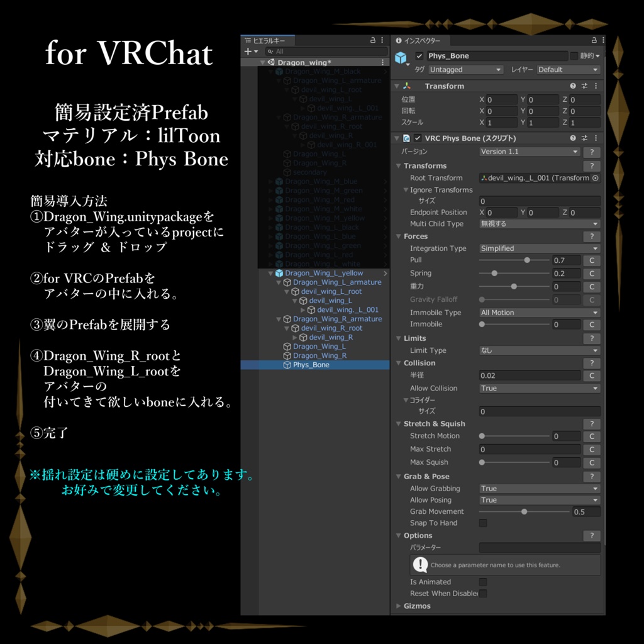The height and width of the screenshot is (644, 644).
Task: Open Version 1.1 dropdown
Action: pos(530,152)
